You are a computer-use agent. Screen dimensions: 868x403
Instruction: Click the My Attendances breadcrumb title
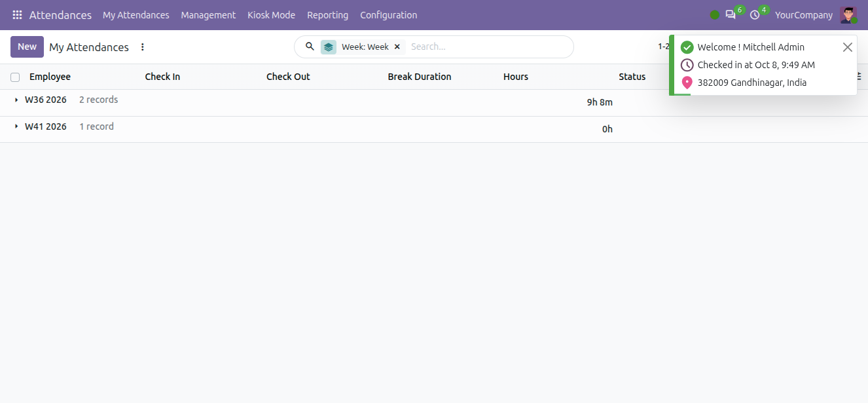pos(89,47)
